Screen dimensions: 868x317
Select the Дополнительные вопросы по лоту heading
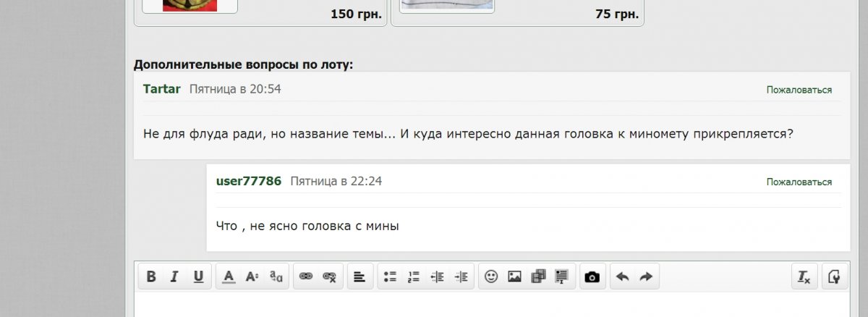coord(244,64)
